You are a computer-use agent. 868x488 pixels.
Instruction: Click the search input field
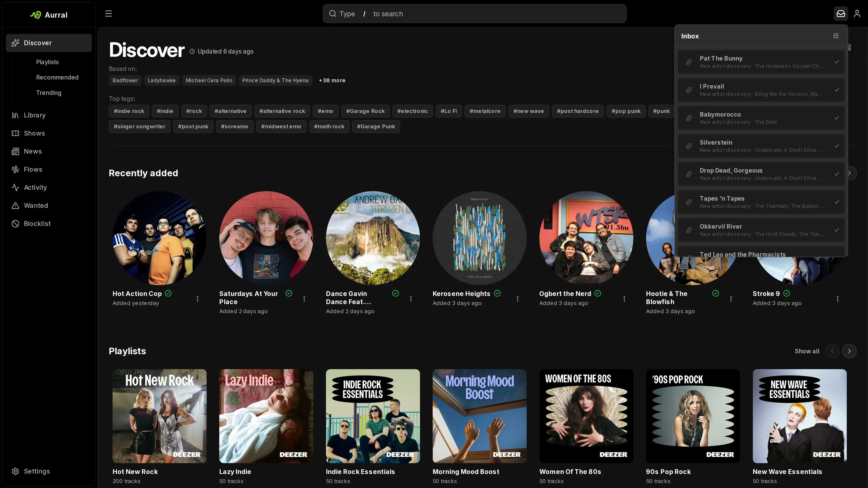[x=474, y=14]
